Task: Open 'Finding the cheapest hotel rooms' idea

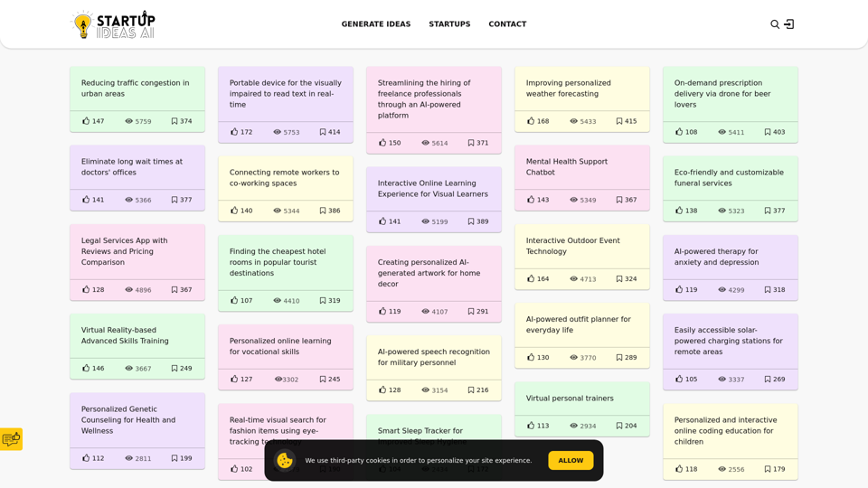Action: click(278, 262)
